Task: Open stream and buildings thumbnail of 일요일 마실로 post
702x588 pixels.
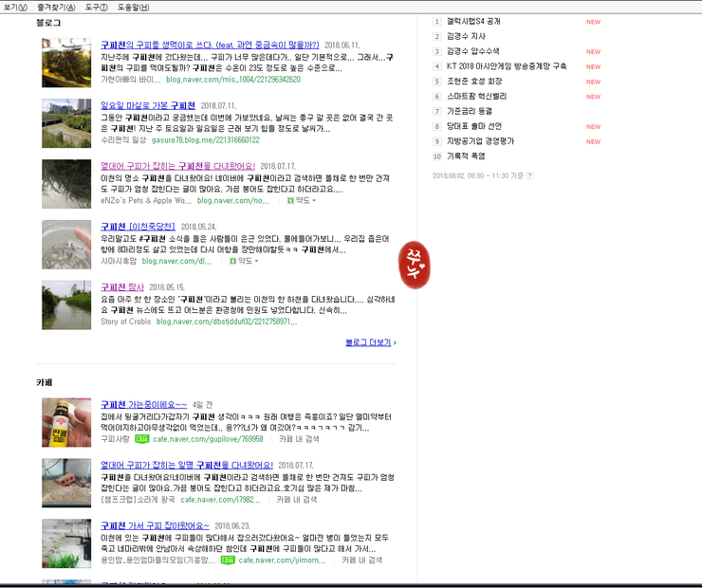Action: tap(66, 123)
